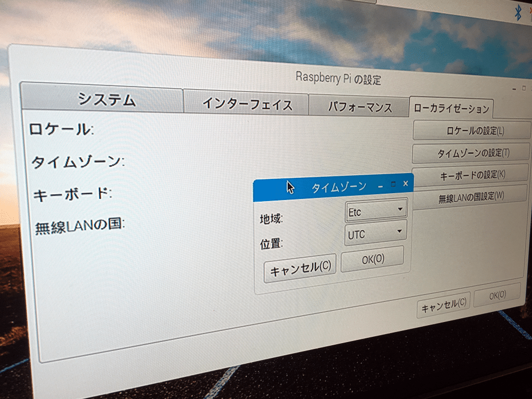The width and height of the screenshot is (532, 399).
Task: Click the 地域: label in dialog
Action: [x=271, y=218]
